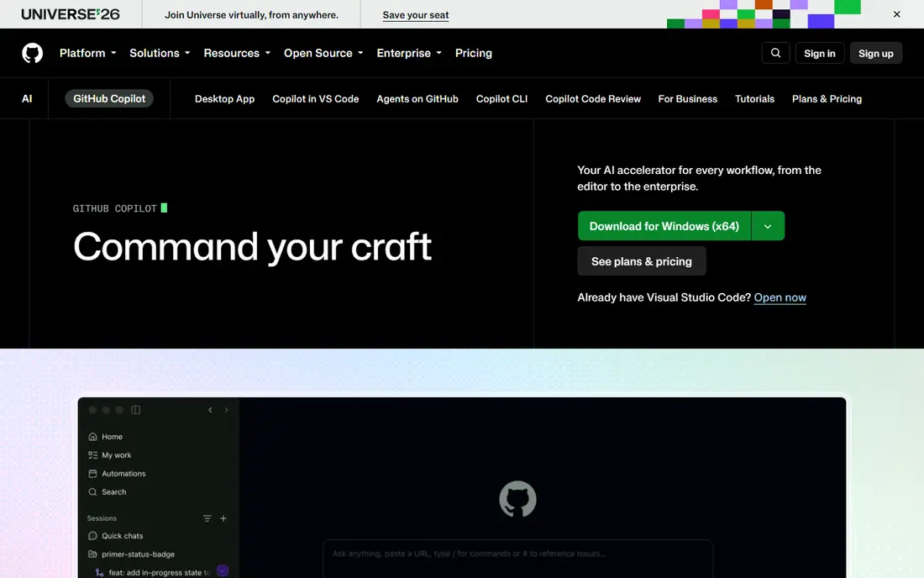Click the Search icon in preview sidebar
This screenshot has width=924, height=578.
pos(92,491)
